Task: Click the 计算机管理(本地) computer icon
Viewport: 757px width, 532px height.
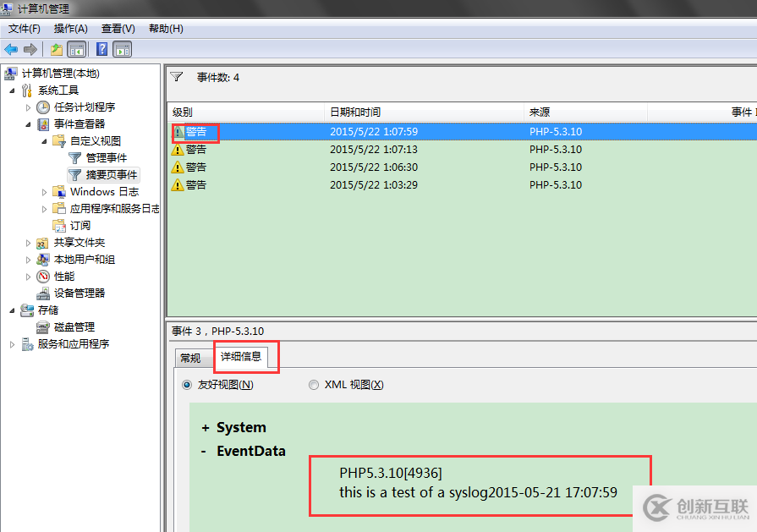Action: click(11, 74)
